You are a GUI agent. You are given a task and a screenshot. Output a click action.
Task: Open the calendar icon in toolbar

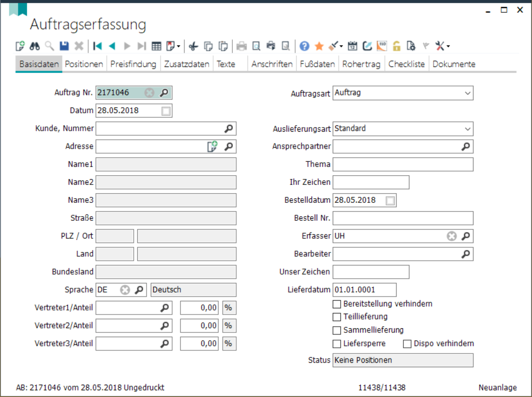coord(353,46)
